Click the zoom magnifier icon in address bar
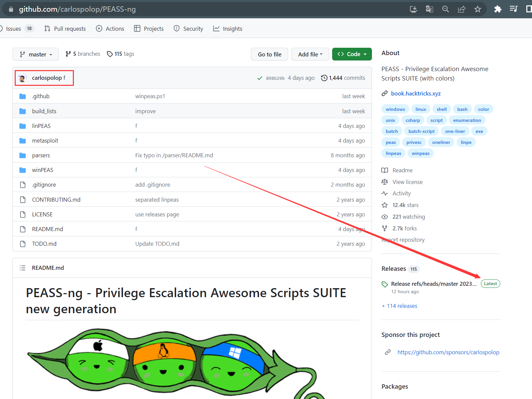Image resolution: width=532 pixels, height=399 pixels. point(445,9)
